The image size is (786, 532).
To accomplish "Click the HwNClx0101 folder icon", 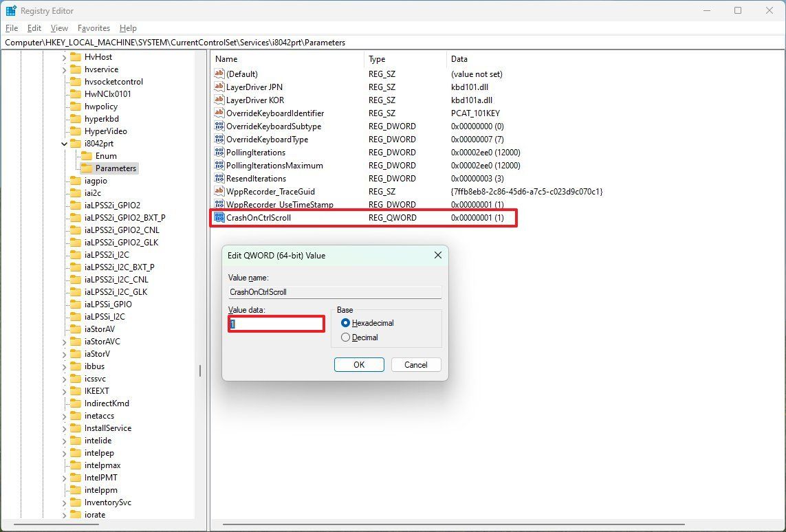I will (x=76, y=93).
